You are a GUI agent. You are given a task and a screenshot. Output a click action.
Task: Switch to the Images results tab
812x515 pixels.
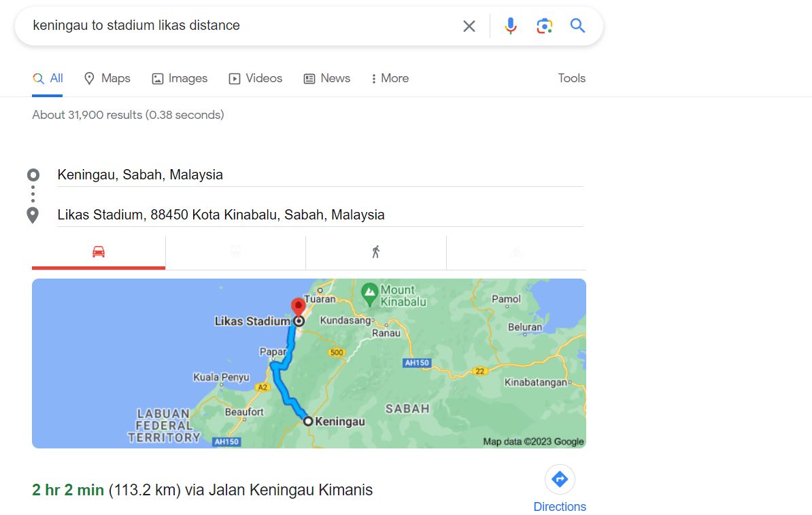pos(180,78)
